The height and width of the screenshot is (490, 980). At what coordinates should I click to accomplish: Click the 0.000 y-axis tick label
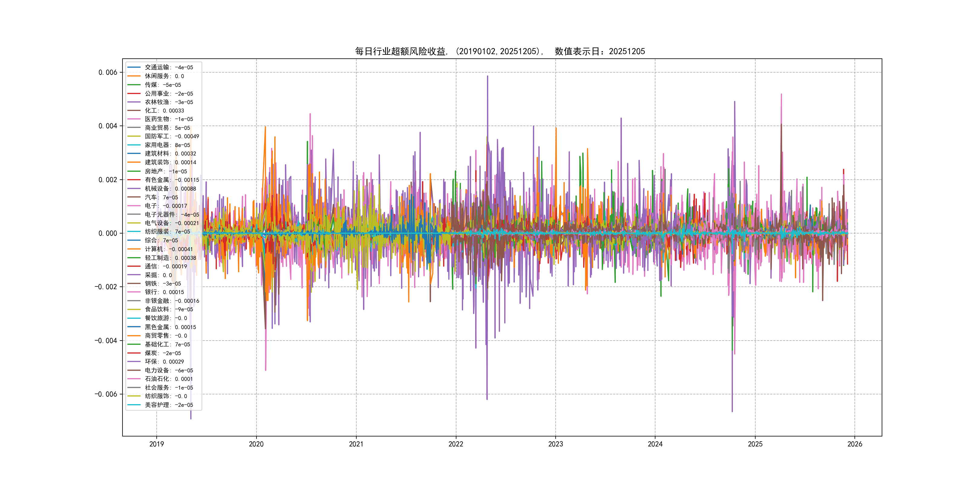coord(108,233)
